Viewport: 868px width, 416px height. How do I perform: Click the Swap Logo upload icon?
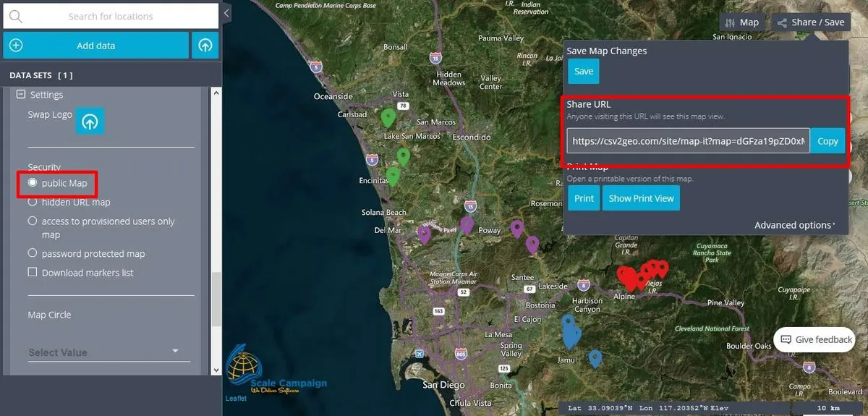point(90,121)
